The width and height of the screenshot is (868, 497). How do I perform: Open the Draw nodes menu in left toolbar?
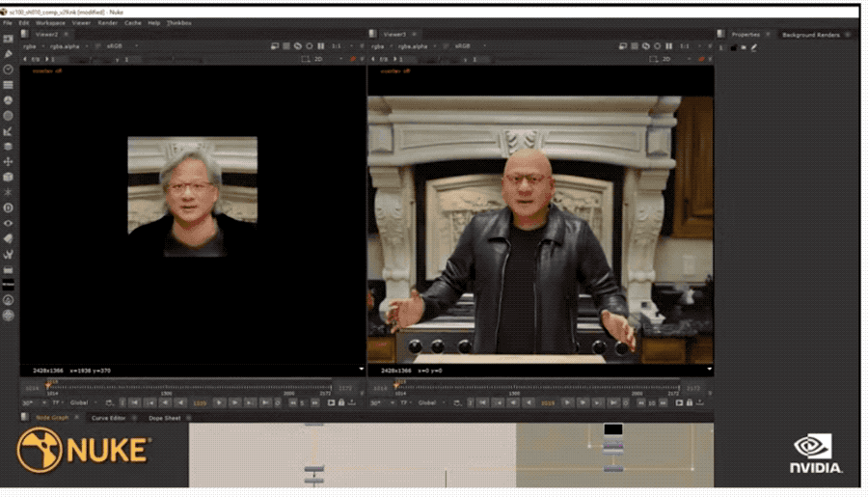point(9,54)
